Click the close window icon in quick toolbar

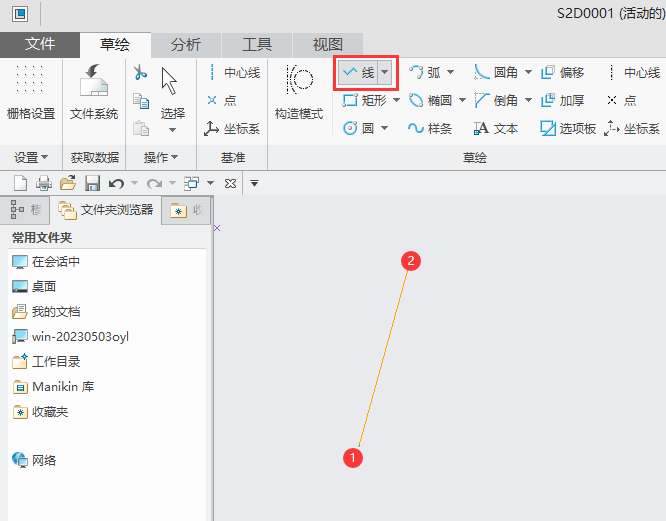[x=230, y=183]
